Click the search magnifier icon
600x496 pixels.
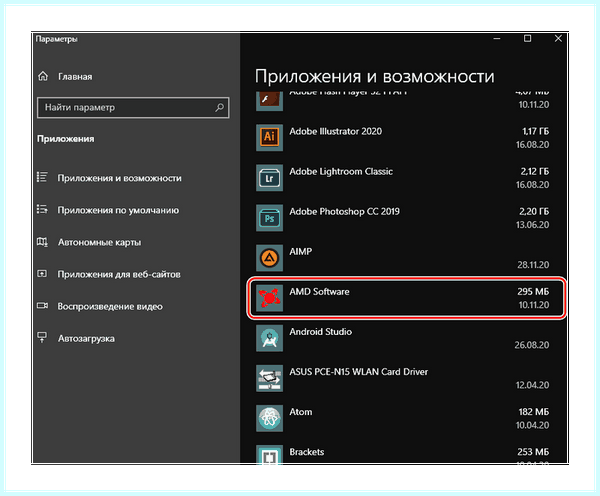click(x=219, y=108)
